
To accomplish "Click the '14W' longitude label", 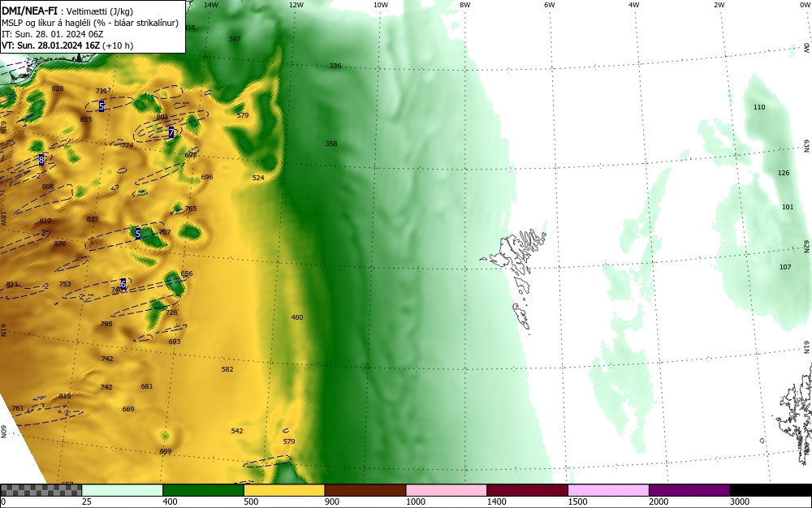I will (211, 5).
